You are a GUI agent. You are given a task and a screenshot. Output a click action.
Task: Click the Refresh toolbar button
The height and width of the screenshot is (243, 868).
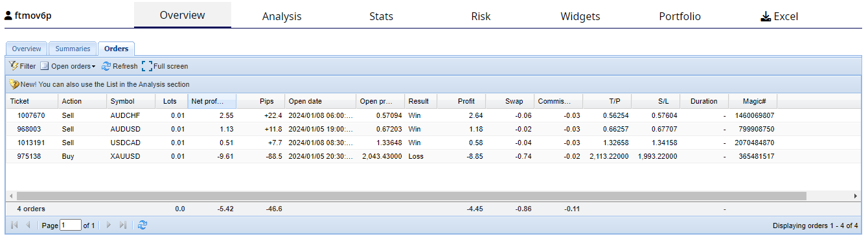[120, 66]
